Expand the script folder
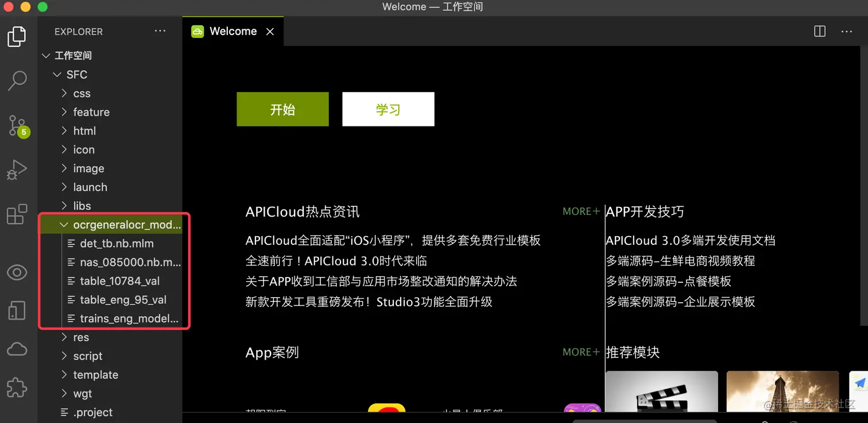This screenshot has width=868, height=423. point(110,356)
